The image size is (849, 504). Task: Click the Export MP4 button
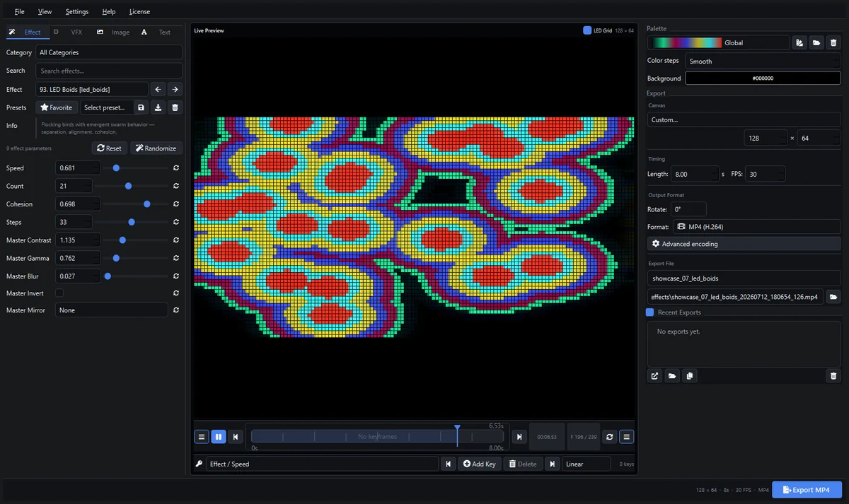click(807, 490)
